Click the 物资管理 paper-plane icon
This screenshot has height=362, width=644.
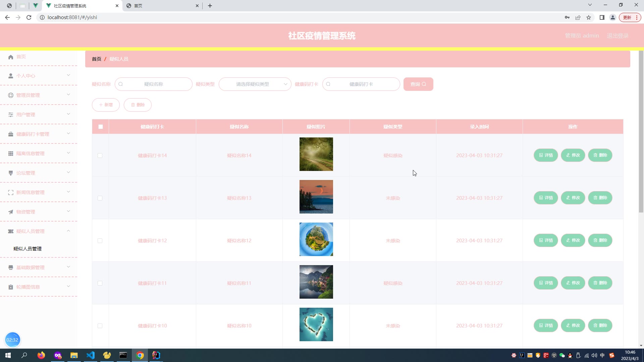pyautogui.click(x=11, y=212)
